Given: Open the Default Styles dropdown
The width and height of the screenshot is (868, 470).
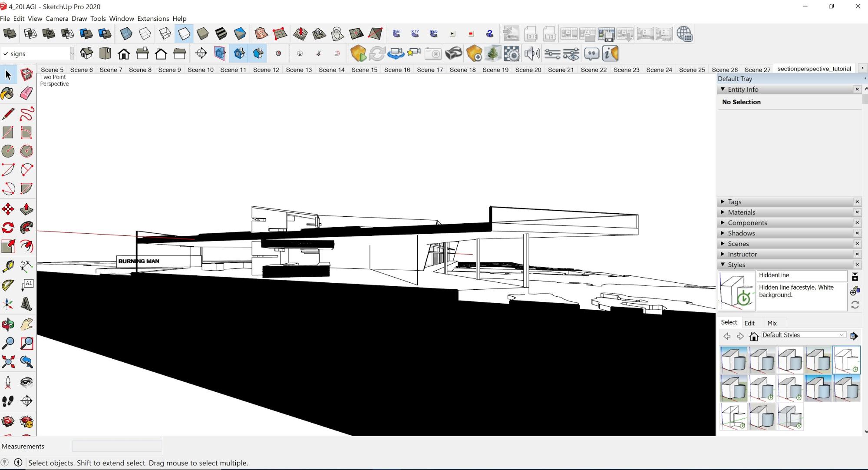Looking at the screenshot, I should (x=841, y=335).
